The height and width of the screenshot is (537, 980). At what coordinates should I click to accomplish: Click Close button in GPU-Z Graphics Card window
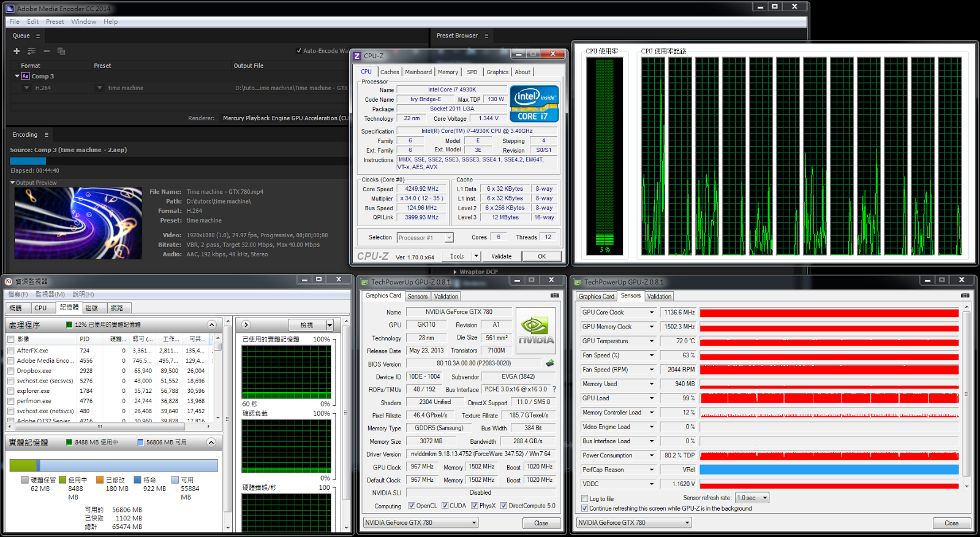[541, 523]
